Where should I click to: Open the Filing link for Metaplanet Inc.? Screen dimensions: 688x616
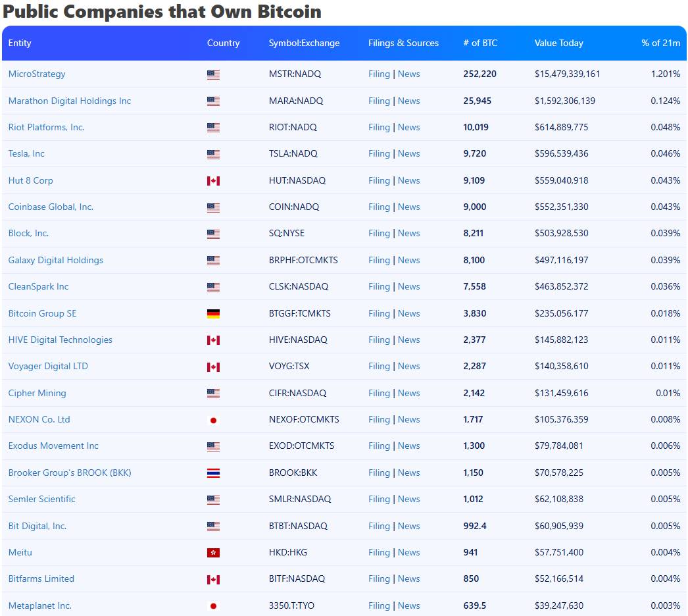click(x=379, y=605)
